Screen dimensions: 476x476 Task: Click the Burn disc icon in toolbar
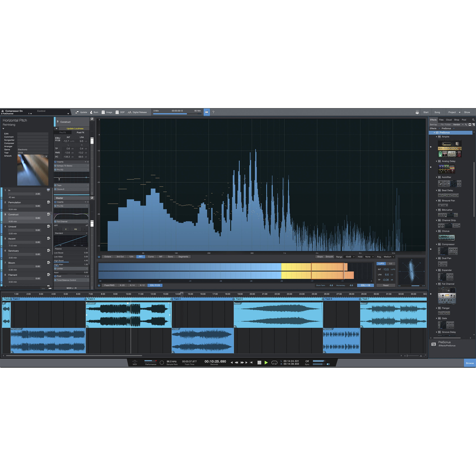[92, 112]
